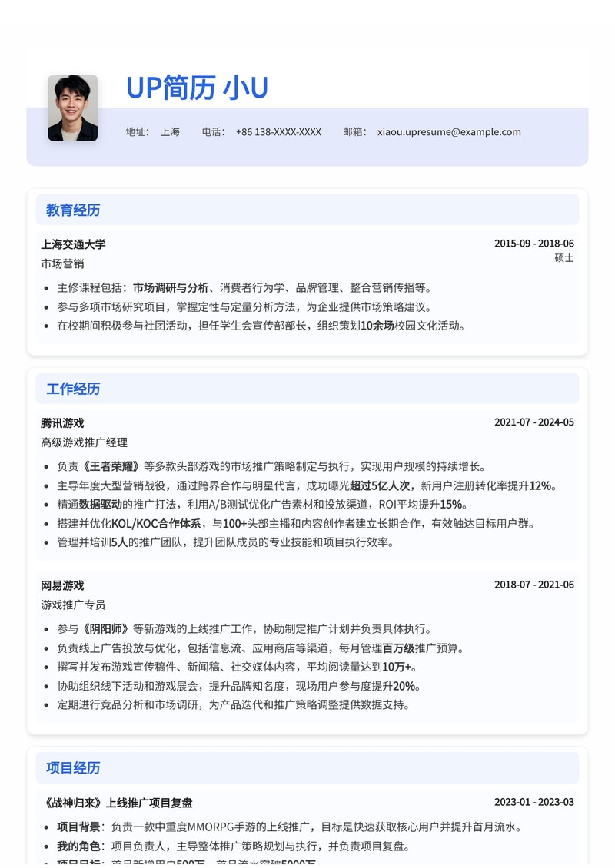The height and width of the screenshot is (868, 615).
Task: Select the 上海 address text
Action: click(x=170, y=132)
